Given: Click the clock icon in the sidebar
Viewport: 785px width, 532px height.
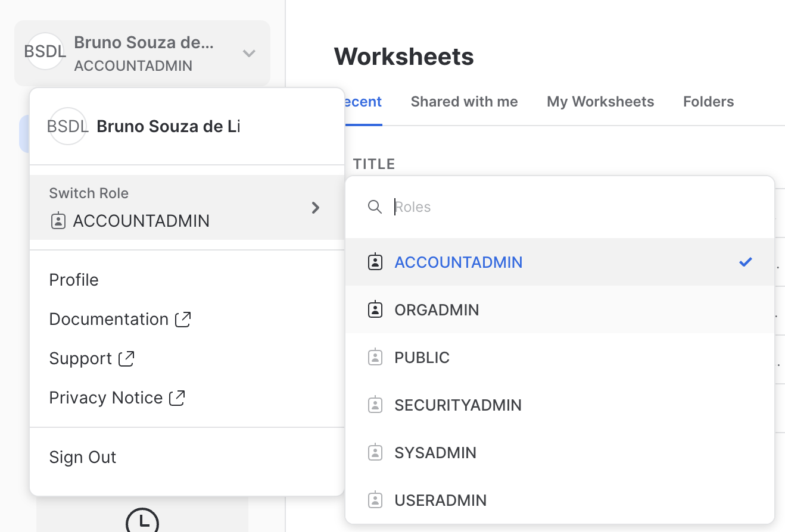Looking at the screenshot, I should tap(142, 521).
